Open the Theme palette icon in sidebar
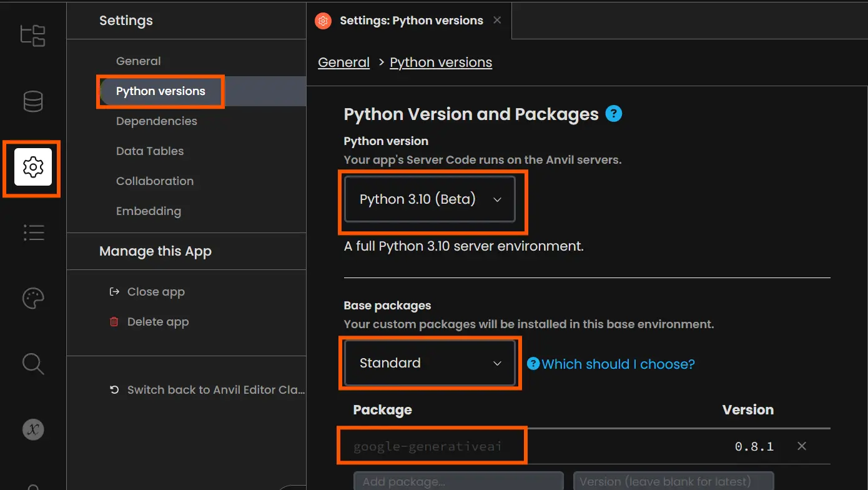The image size is (868, 490). click(x=33, y=298)
